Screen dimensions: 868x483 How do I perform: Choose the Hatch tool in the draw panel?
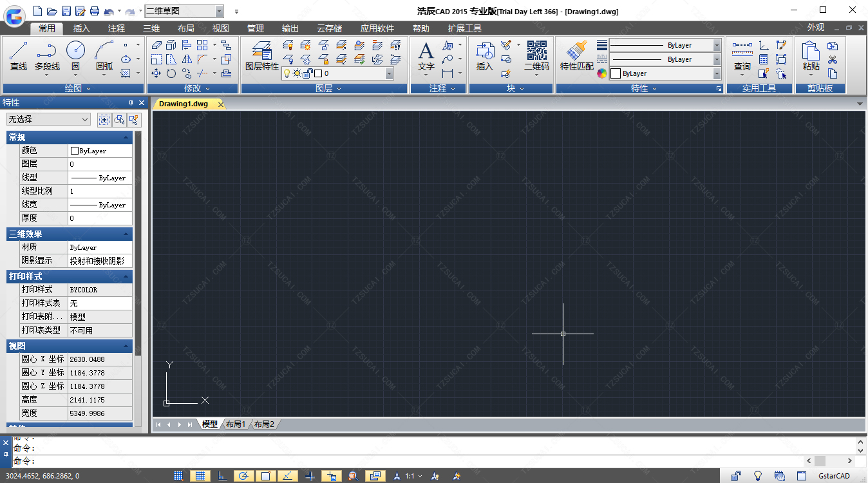(x=126, y=73)
